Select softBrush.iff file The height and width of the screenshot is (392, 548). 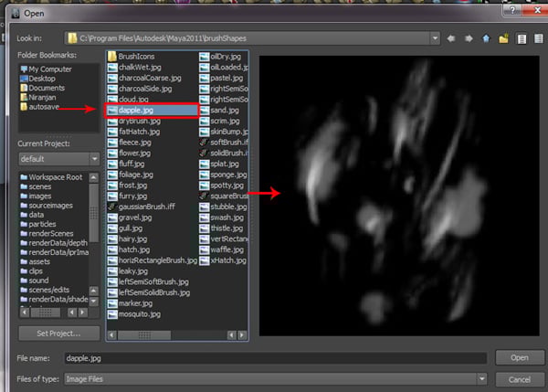(224, 143)
